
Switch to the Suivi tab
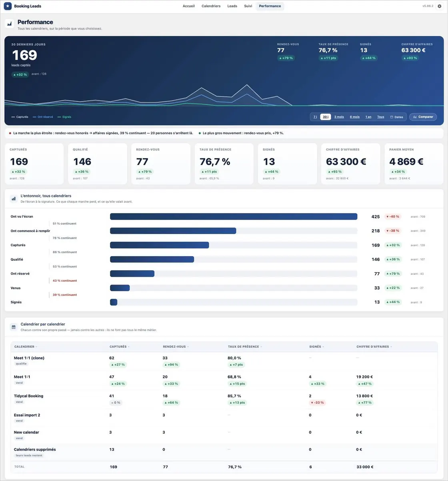click(x=248, y=6)
